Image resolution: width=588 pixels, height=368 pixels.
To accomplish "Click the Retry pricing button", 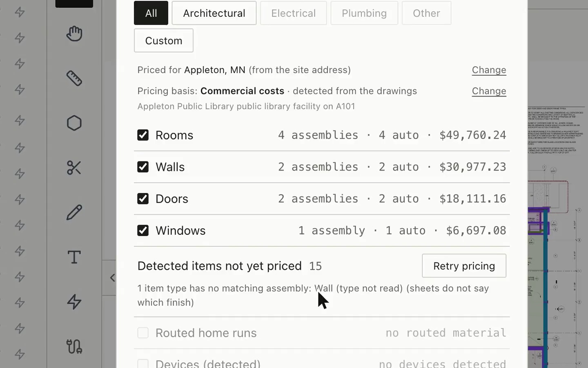I will click(x=464, y=266).
